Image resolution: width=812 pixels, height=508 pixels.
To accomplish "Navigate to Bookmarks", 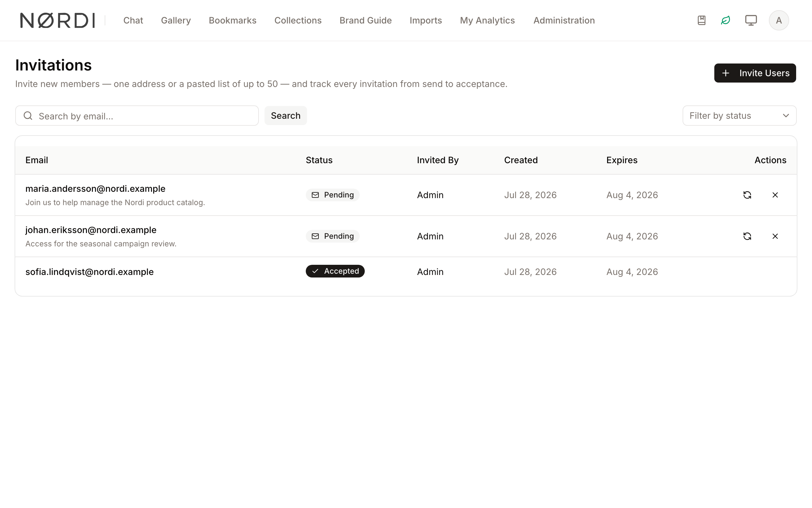I will 232,21.
